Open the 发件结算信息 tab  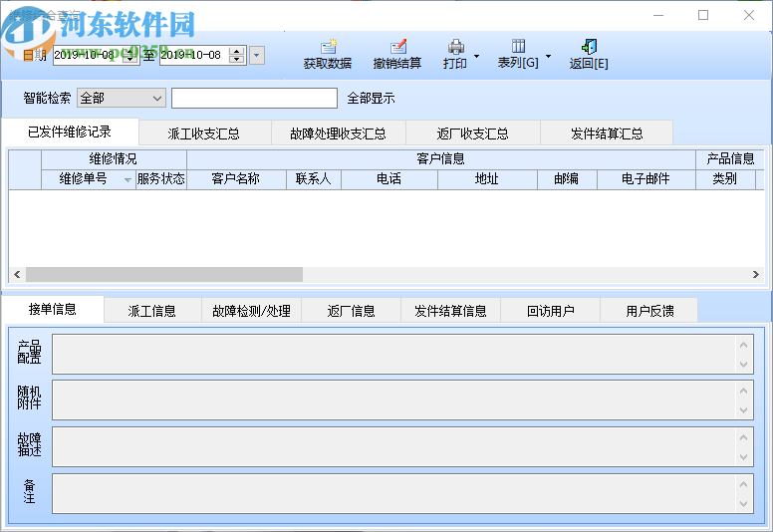pyautogui.click(x=450, y=311)
